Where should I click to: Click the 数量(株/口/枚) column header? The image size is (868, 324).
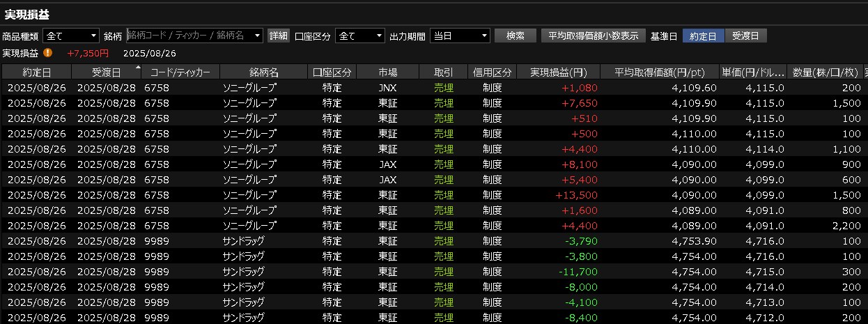825,72
